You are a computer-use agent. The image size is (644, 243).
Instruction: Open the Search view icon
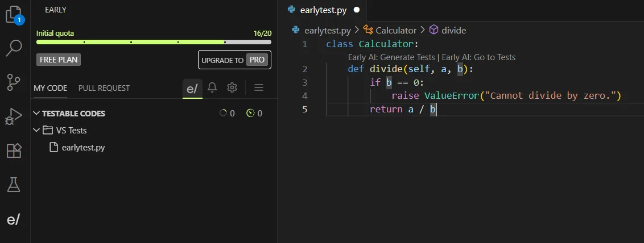point(14,48)
